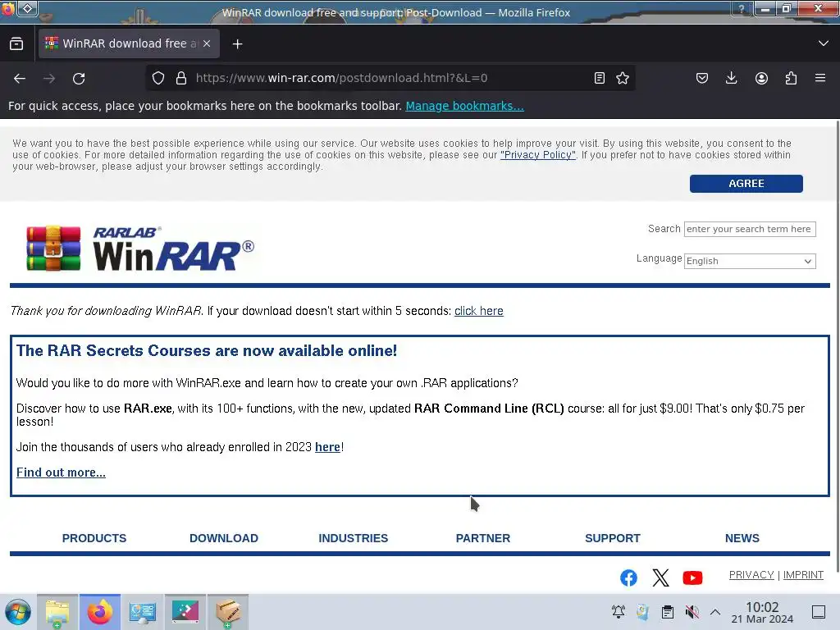Open Firefox View tab icon
Screen dimensions: 840x630
click(x=16, y=44)
